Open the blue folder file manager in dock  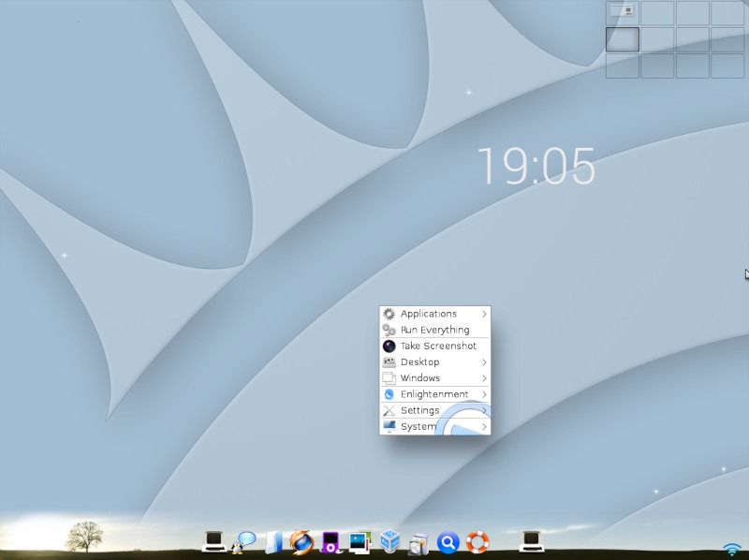click(x=272, y=540)
